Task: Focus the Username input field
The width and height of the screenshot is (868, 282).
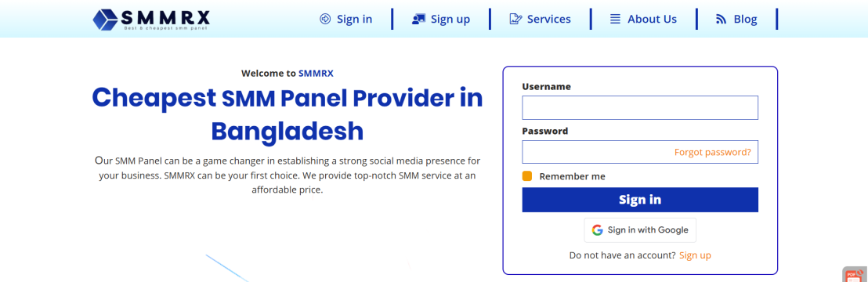Action: [x=640, y=107]
